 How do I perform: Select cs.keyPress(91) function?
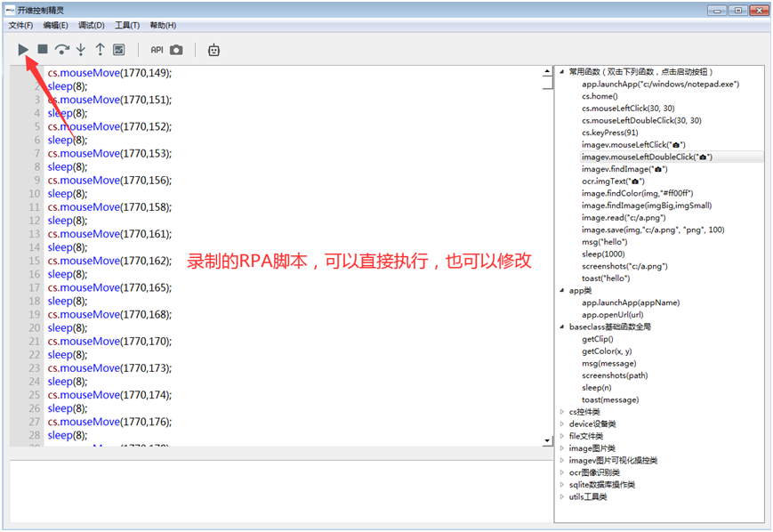click(x=610, y=133)
